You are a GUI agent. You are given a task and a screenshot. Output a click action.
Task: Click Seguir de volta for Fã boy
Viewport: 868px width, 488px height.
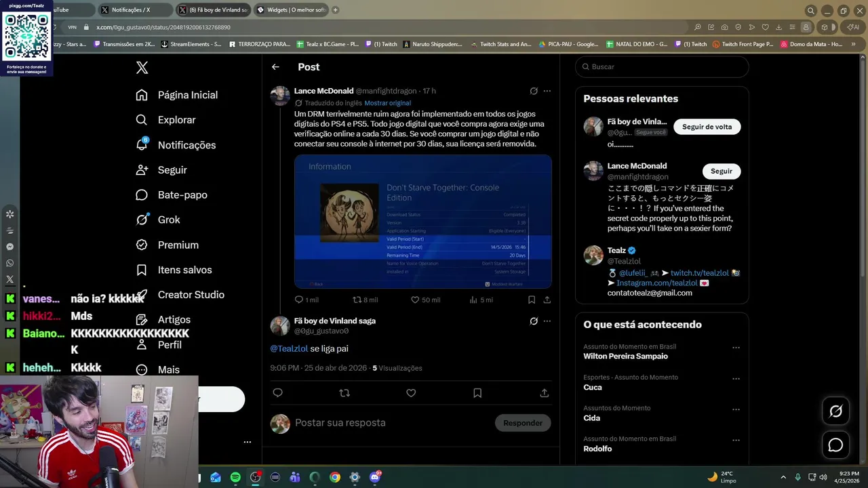pos(707,127)
